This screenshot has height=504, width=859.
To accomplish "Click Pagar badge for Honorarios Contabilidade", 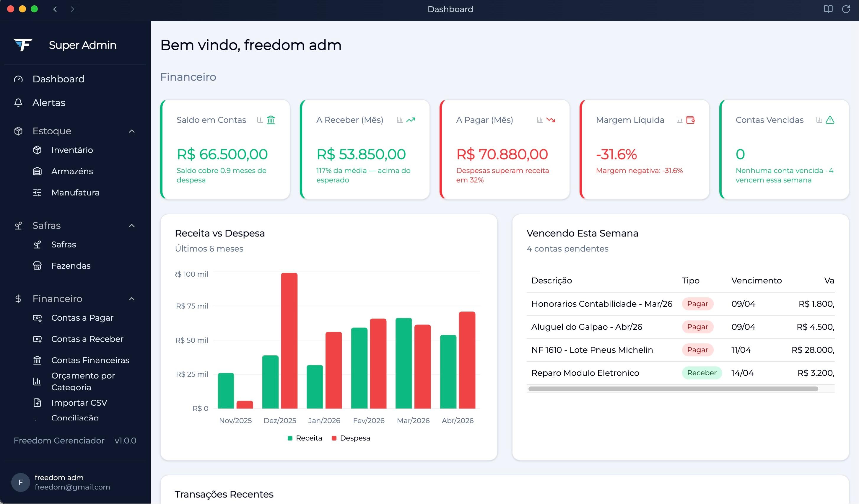I will click(x=697, y=304).
